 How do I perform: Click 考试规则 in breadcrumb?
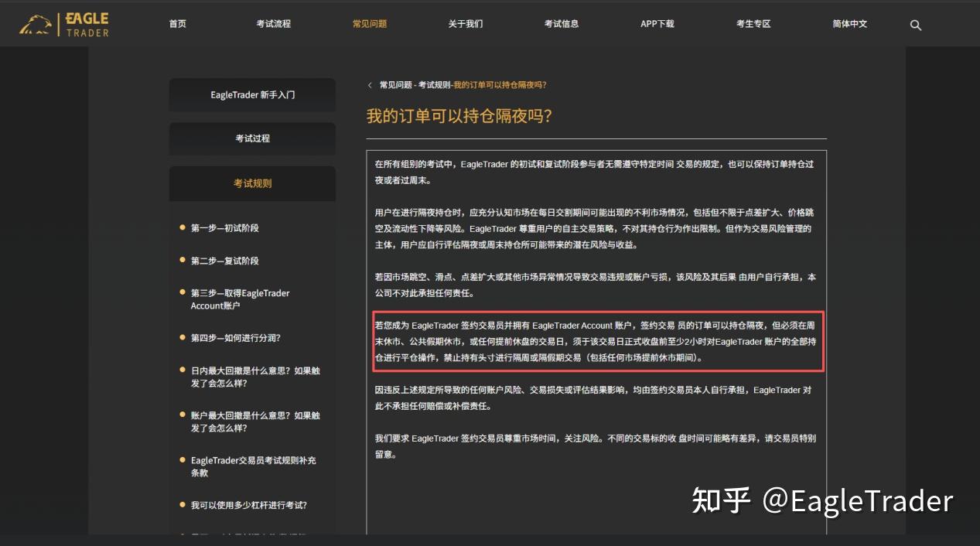click(434, 85)
